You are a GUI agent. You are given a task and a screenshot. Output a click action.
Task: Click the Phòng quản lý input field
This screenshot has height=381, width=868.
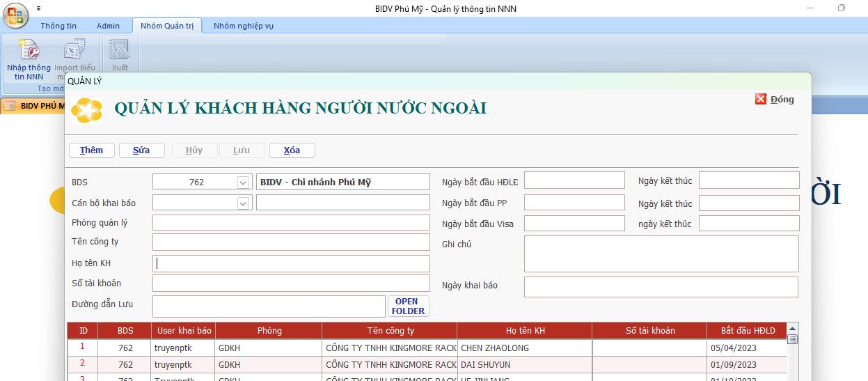click(291, 223)
